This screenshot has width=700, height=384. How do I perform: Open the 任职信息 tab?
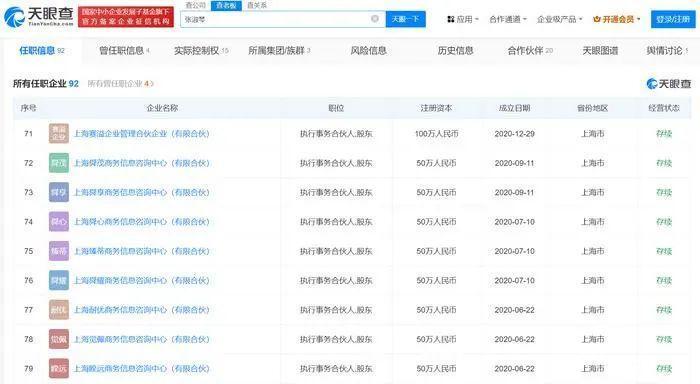point(42,50)
